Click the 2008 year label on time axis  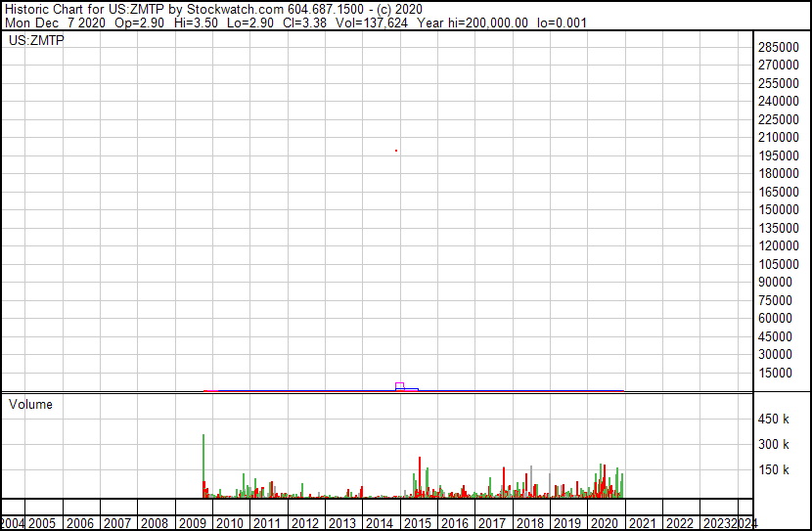click(x=155, y=523)
